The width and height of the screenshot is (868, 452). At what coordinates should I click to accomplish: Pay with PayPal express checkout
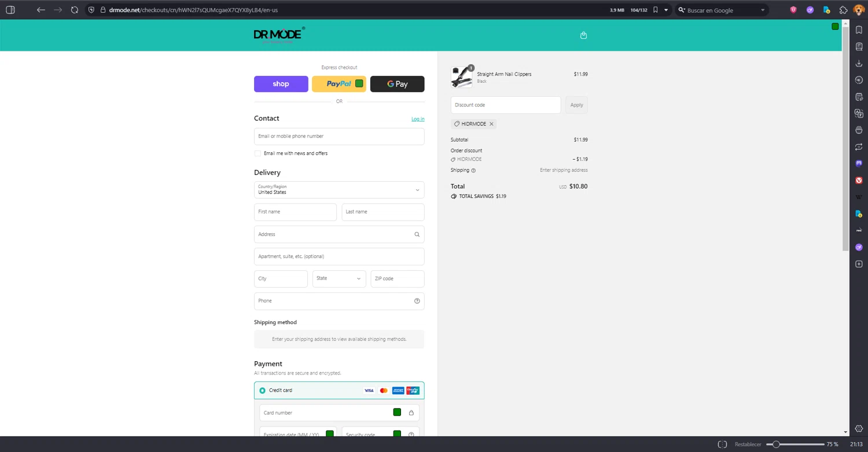339,84
